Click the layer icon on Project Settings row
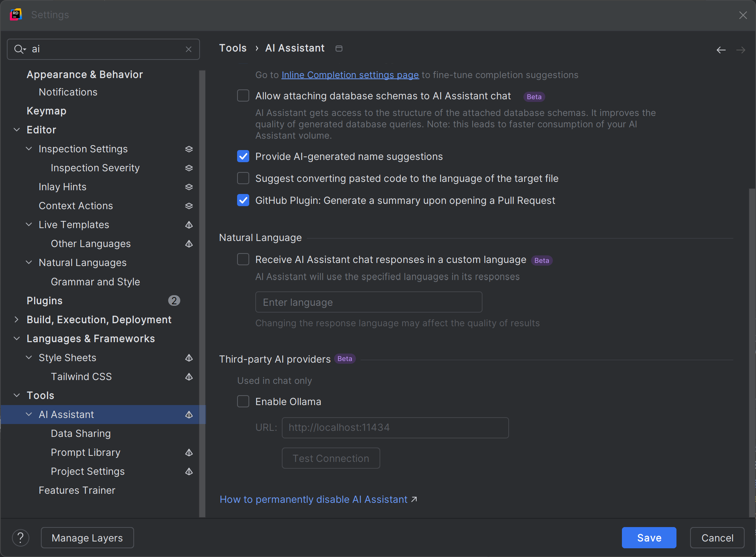Viewport: 756px width, 557px height. point(189,471)
